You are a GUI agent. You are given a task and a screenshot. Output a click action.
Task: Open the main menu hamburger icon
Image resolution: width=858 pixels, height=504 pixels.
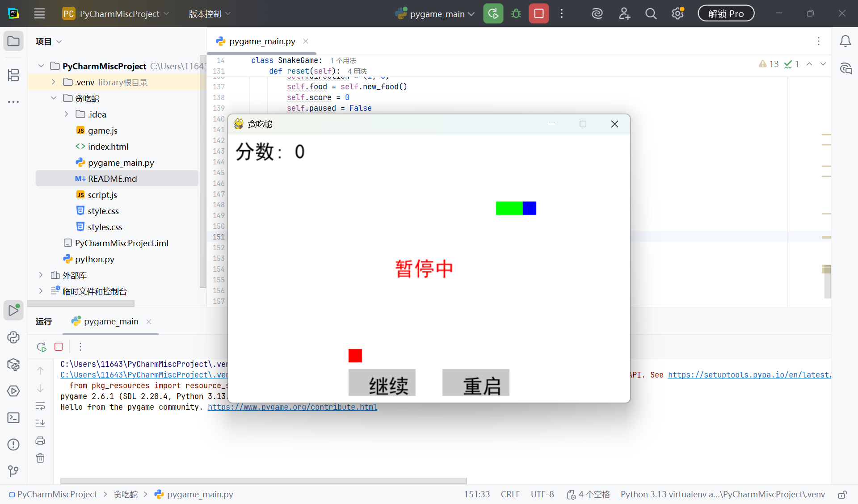[x=39, y=13]
